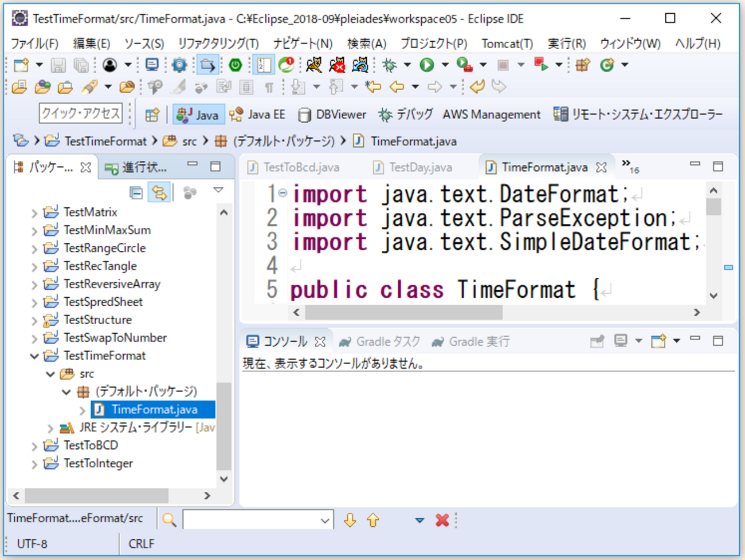
Task: Open the external tools run icon
Action: (462, 65)
